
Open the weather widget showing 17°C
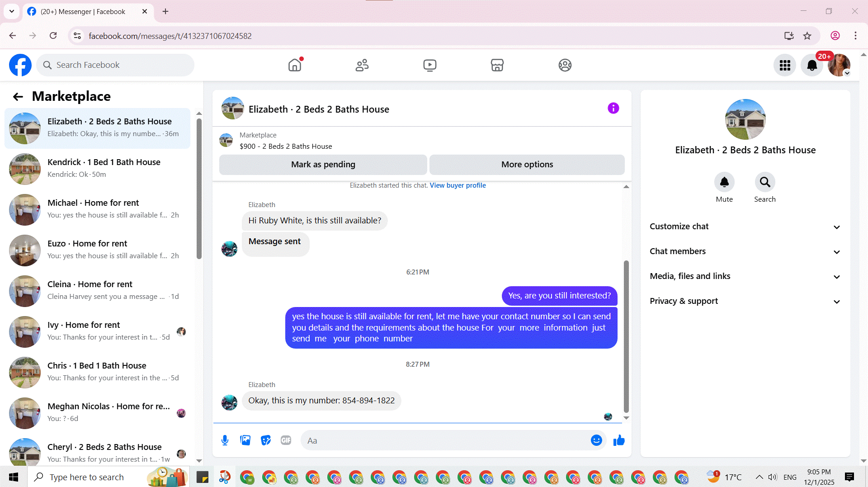pyautogui.click(x=724, y=477)
